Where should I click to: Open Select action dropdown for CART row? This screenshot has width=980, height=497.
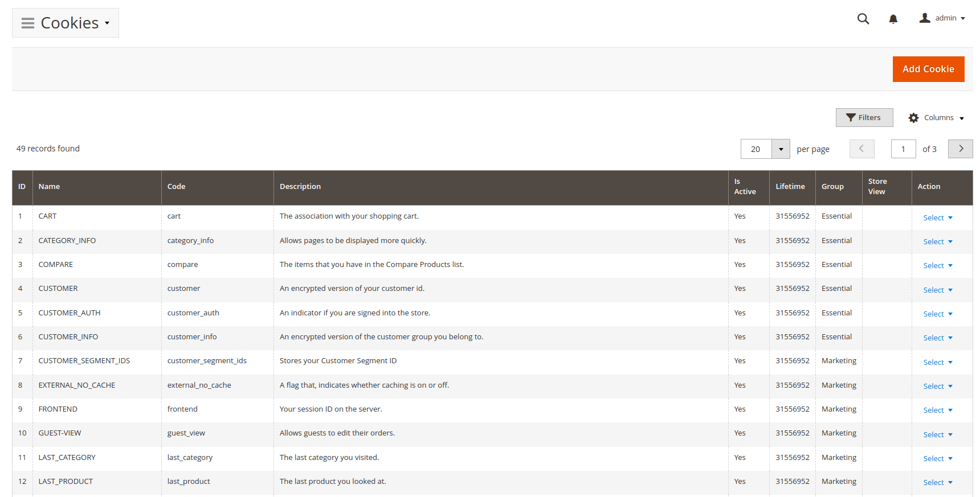[937, 217]
